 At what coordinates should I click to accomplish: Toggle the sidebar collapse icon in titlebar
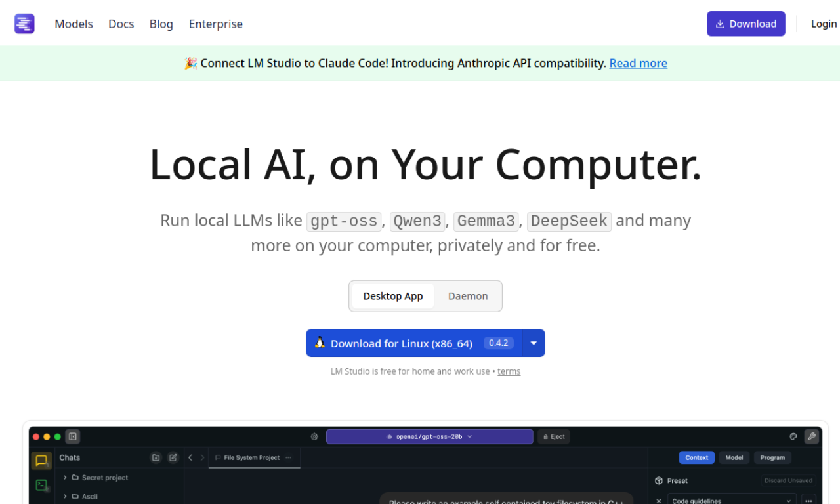[72, 436]
